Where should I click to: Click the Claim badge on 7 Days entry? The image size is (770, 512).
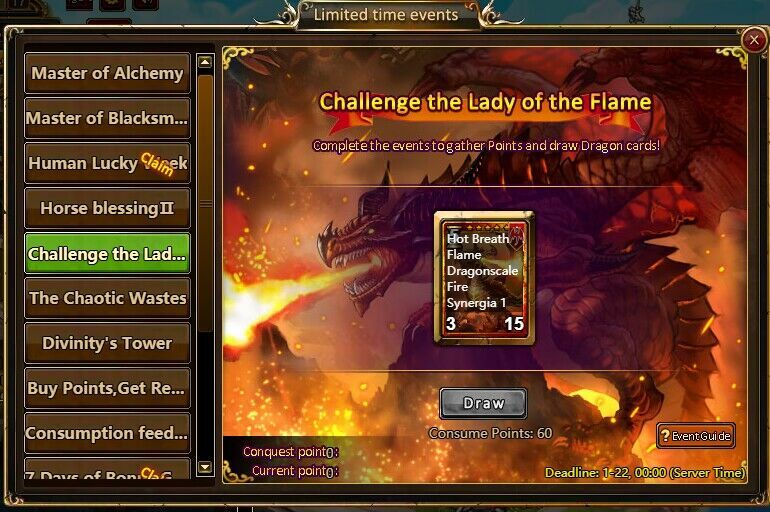[x=156, y=473]
